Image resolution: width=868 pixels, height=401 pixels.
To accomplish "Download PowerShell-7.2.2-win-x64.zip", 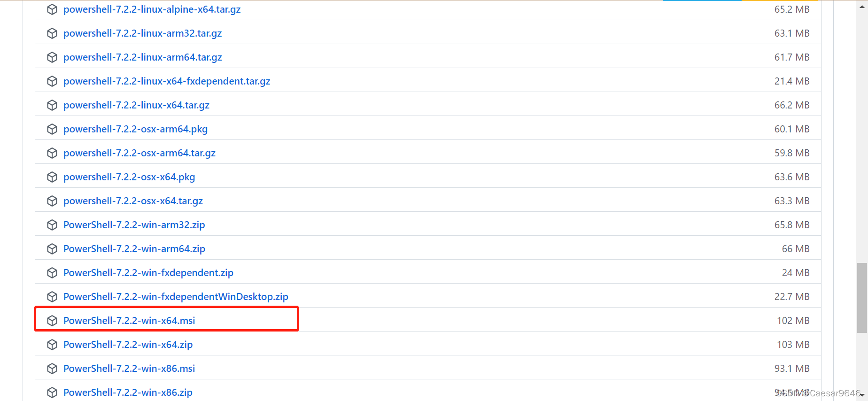I will click(128, 345).
